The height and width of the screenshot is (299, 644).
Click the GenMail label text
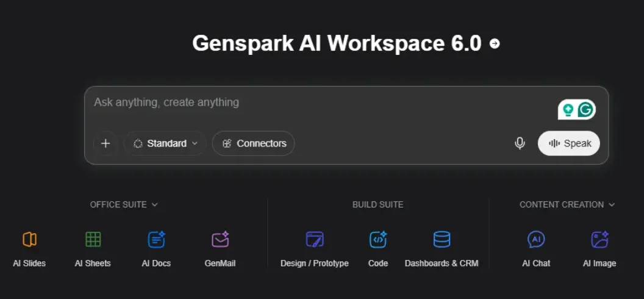tap(220, 263)
